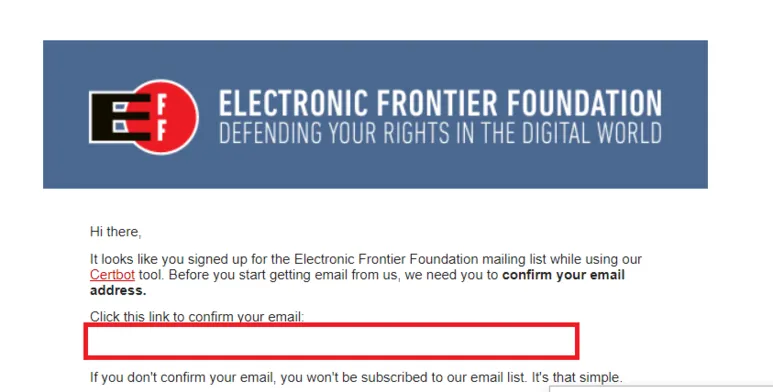Click the word FOUNDATION in the banner
This screenshot has height=392, width=773.
coord(585,103)
